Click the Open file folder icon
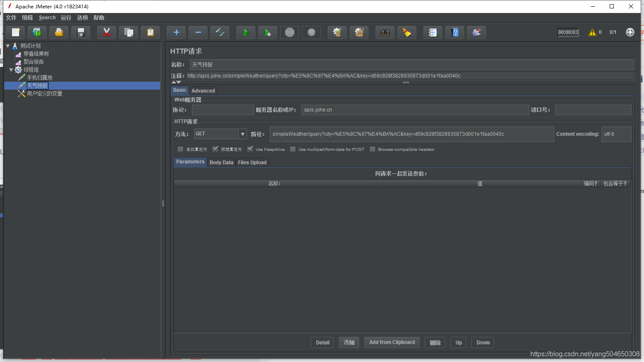The width and height of the screenshot is (644, 362). pyautogui.click(x=59, y=32)
